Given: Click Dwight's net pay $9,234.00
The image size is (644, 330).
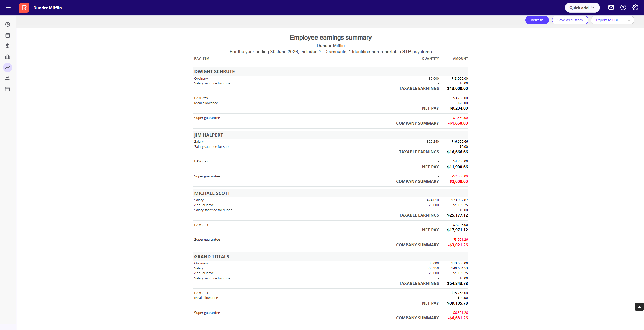Looking at the screenshot, I should [459, 108].
